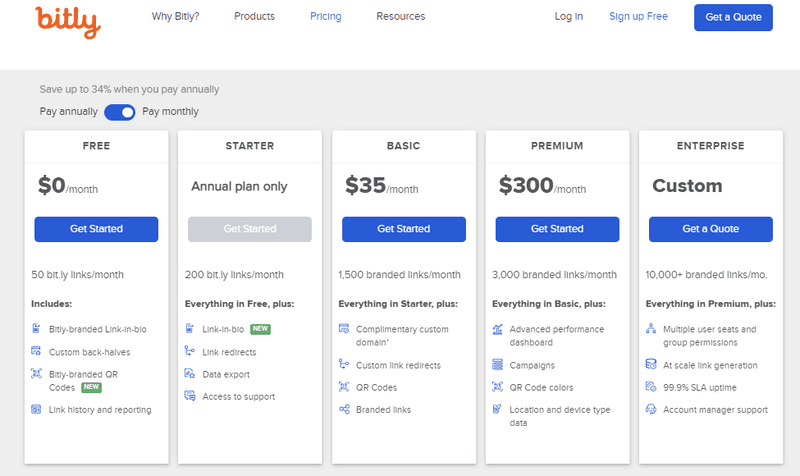The image size is (800, 476).
Task: Click the Link redirects icon
Action: click(x=190, y=351)
